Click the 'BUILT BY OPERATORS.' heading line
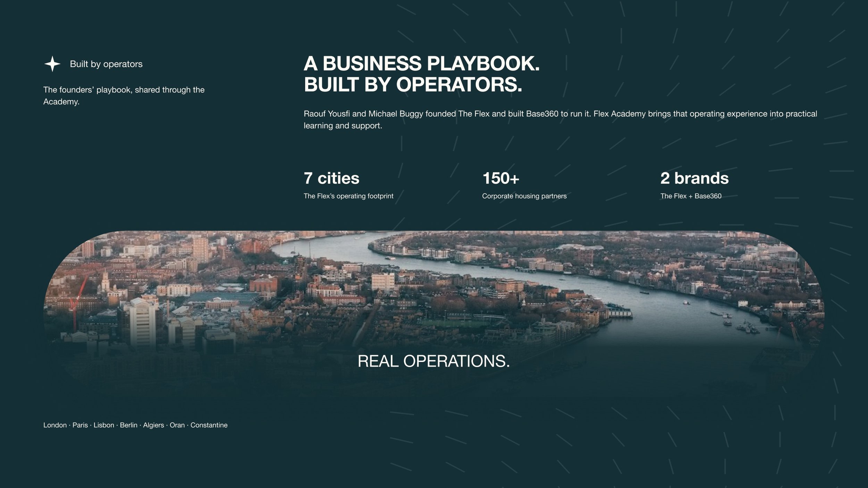Screen dimensions: 868x488 pyautogui.click(x=413, y=84)
